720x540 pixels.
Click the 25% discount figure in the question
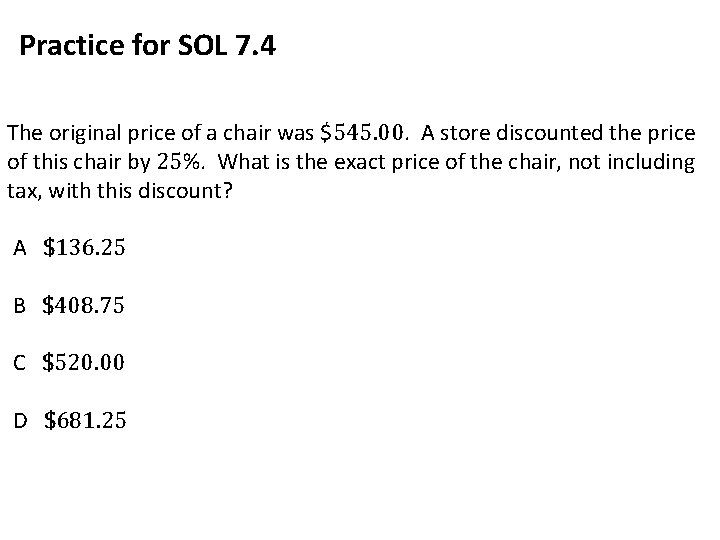tap(164, 161)
